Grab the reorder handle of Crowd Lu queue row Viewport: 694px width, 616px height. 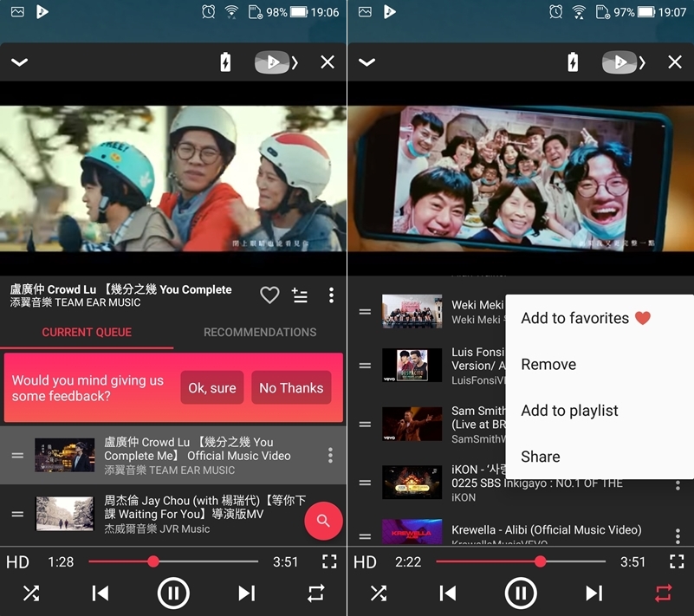tap(17, 456)
